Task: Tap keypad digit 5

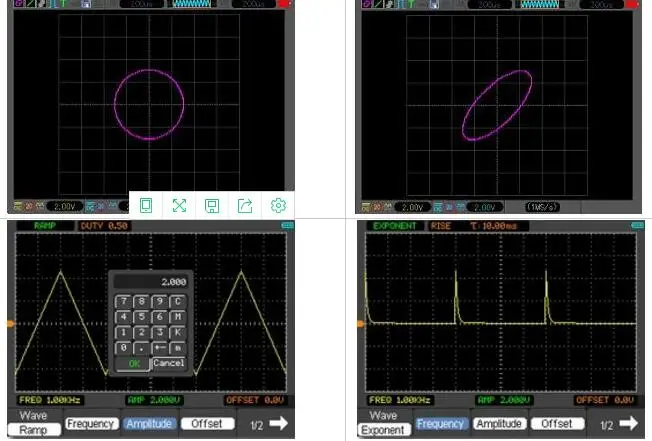Action: tap(142, 317)
